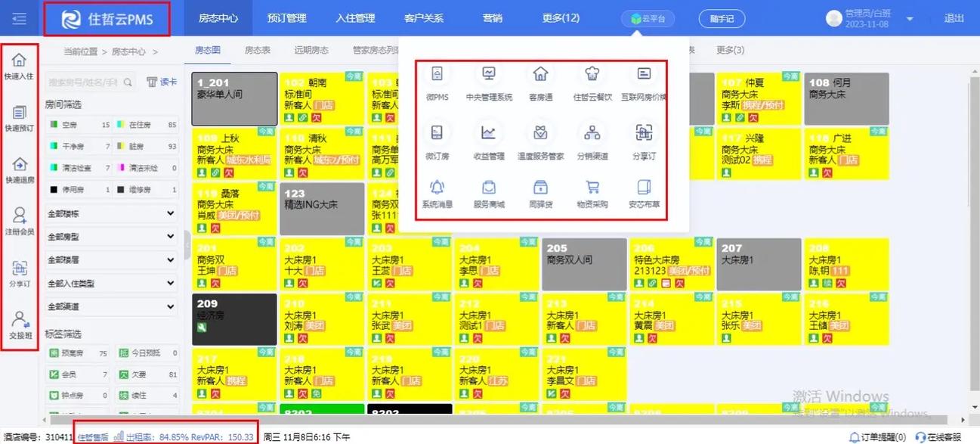The width and height of the screenshot is (980, 444).
Task: Expand the 全部渠道 selector
Action: (110, 306)
